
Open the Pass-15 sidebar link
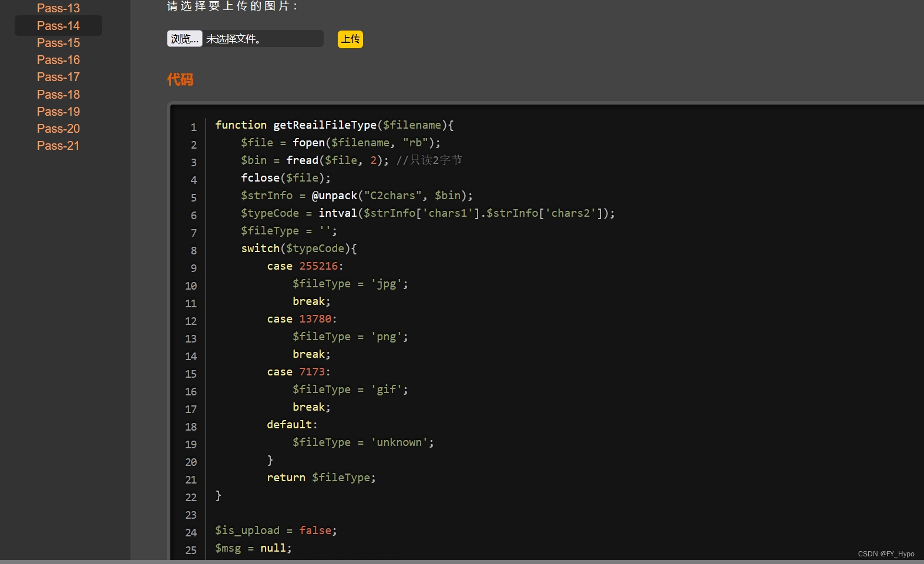click(x=58, y=43)
